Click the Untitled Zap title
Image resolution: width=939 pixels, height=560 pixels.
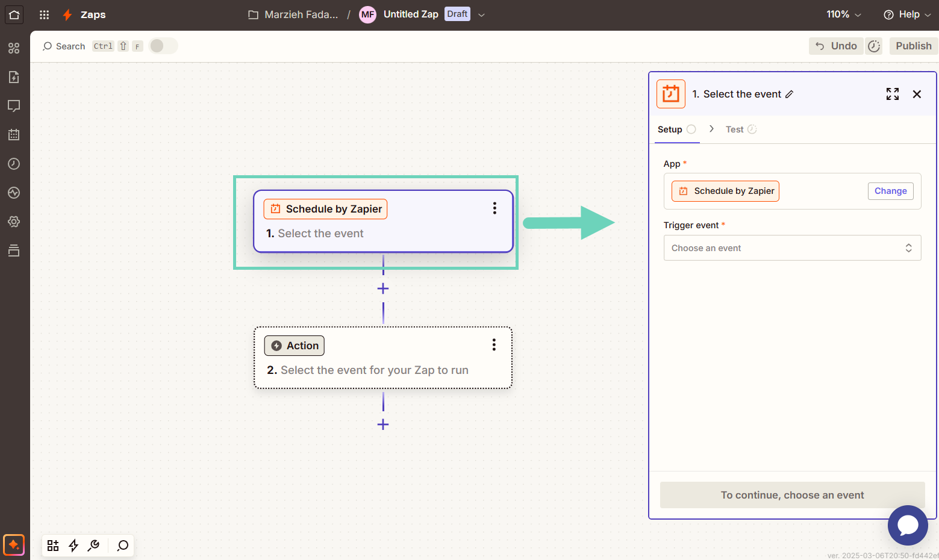tap(411, 14)
